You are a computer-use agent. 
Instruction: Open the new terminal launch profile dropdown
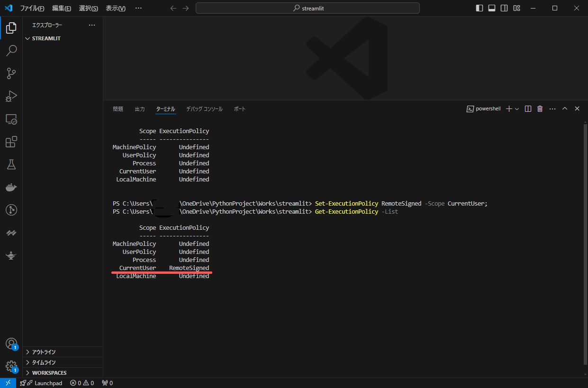click(x=517, y=109)
